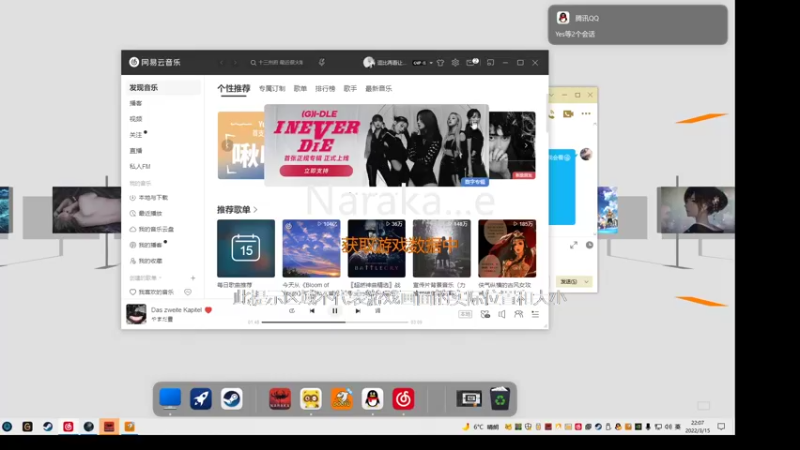
Task: Switch to 歌单 tab
Action: pyautogui.click(x=300, y=89)
